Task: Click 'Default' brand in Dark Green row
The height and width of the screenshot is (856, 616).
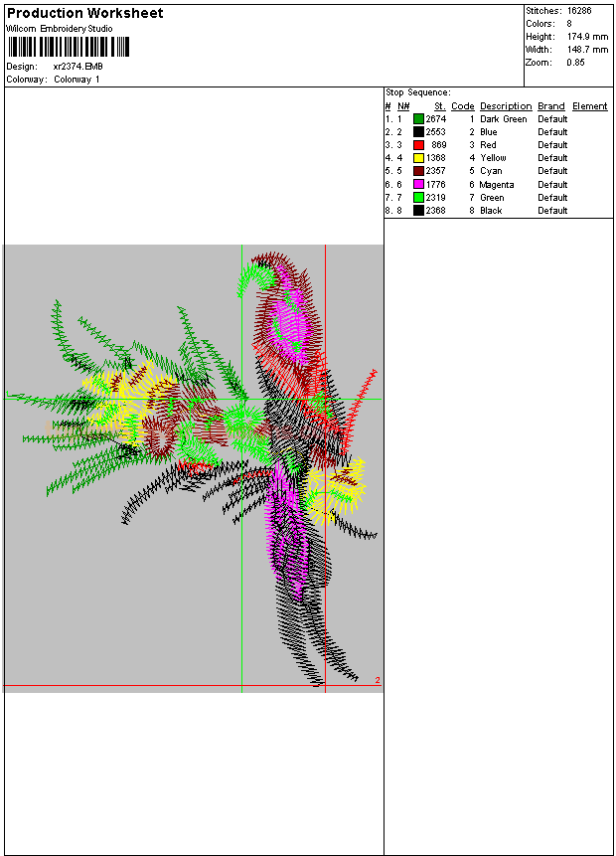Action: tap(552, 119)
